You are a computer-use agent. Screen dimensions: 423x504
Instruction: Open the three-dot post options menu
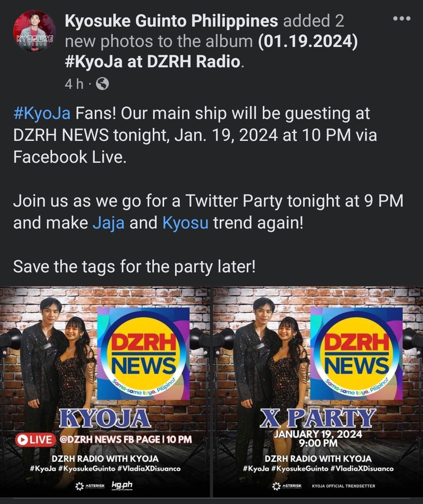click(401, 18)
